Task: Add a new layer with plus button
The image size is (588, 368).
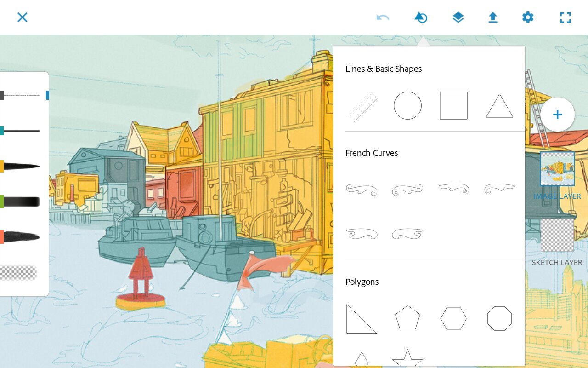Action: coord(557,115)
